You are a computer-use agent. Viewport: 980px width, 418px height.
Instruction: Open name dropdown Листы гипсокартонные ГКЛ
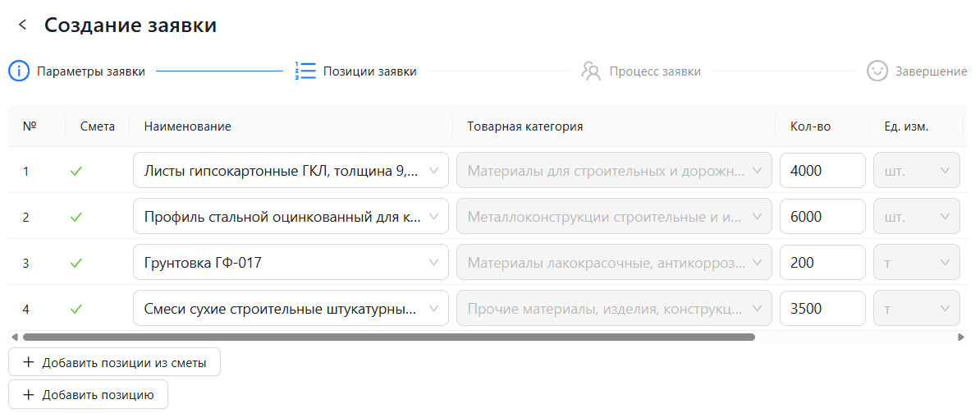(291, 170)
